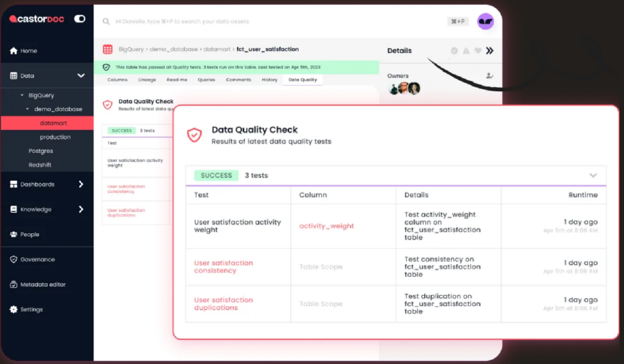Expand the Dashboards section arrow
This screenshot has height=364, width=624.
coord(81,184)
